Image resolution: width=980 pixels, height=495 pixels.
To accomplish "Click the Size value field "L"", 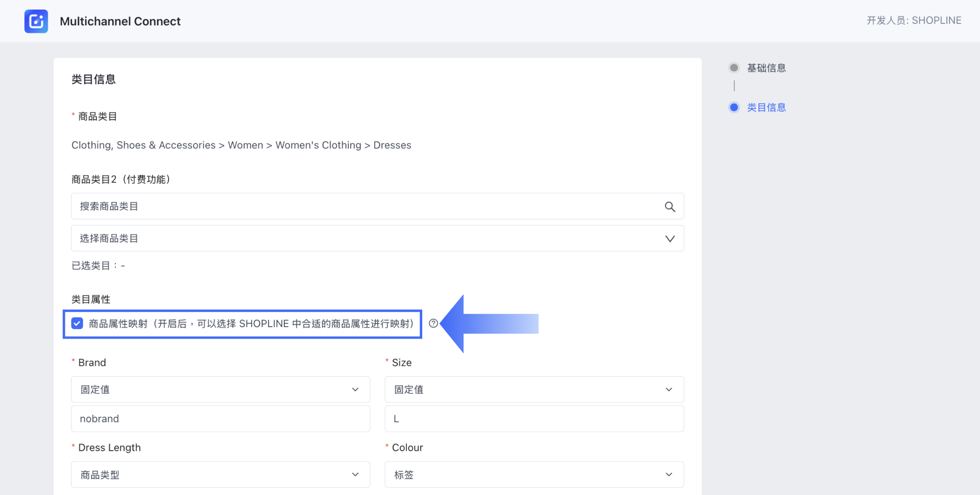I will (534, 419).
